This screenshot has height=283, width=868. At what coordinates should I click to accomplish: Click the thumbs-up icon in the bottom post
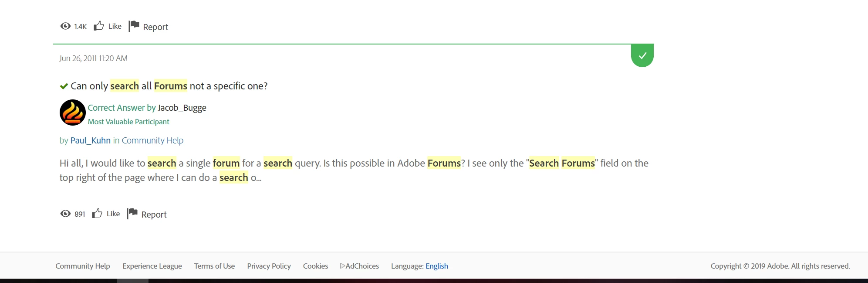(97, 214)
